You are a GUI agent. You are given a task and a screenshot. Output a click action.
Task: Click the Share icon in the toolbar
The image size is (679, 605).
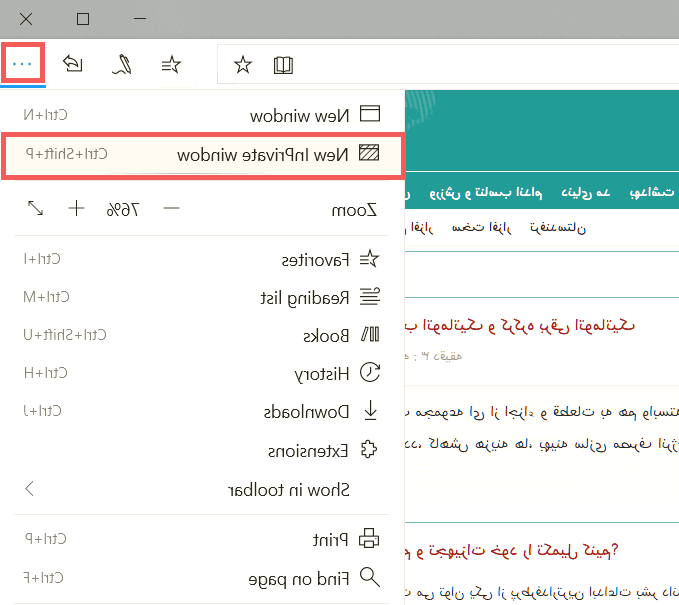point(72,65)
